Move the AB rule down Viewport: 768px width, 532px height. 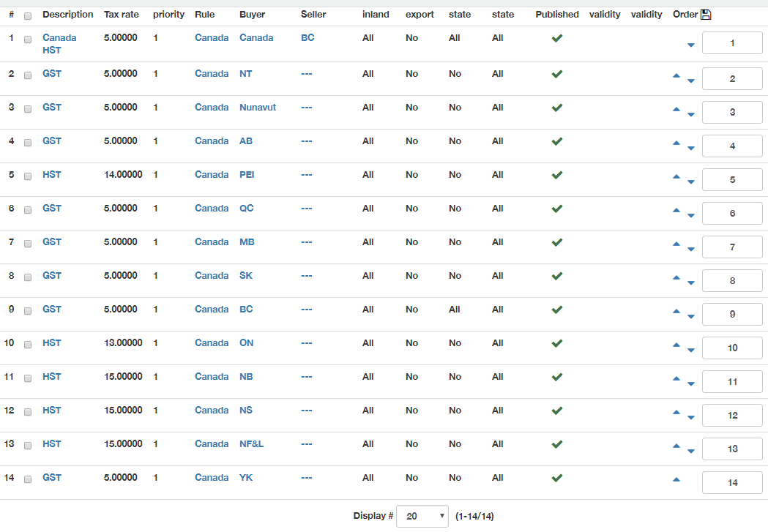coord(691,149)
